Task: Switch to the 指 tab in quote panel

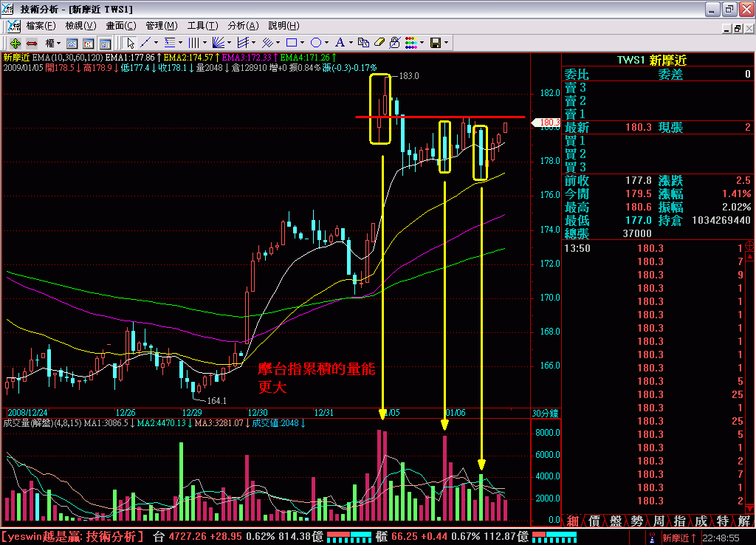Action: (680, 521)
